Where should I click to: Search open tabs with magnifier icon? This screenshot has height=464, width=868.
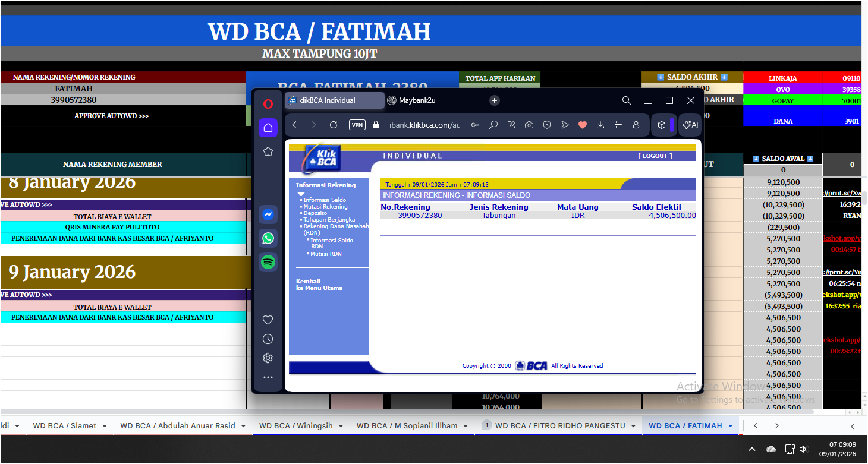tap(627, 100)
